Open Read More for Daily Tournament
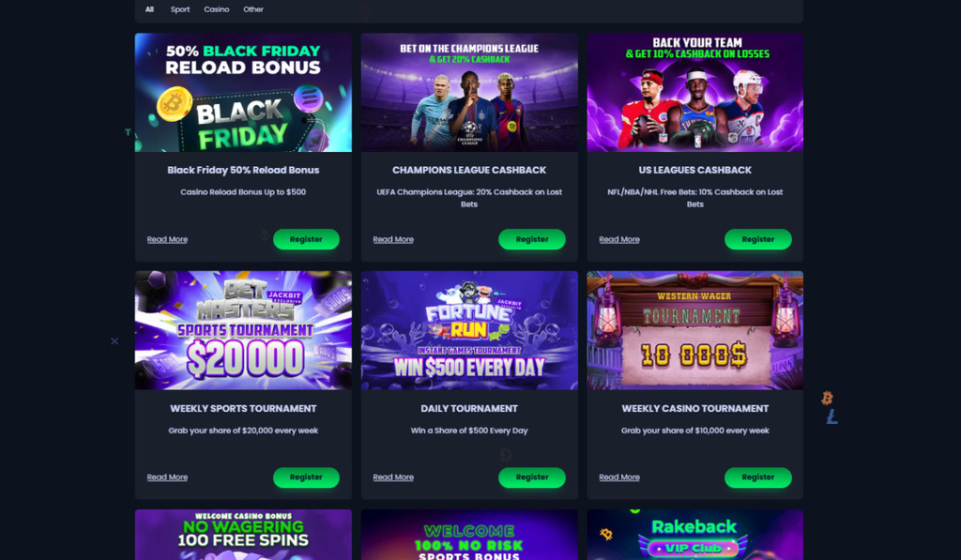This screenshot has height=560, width=961. (393, 477)
